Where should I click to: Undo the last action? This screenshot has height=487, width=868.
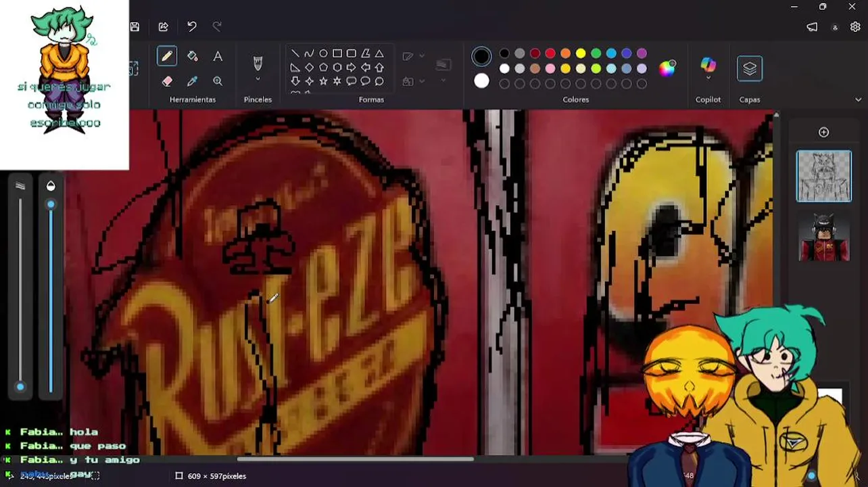(192, 26)
